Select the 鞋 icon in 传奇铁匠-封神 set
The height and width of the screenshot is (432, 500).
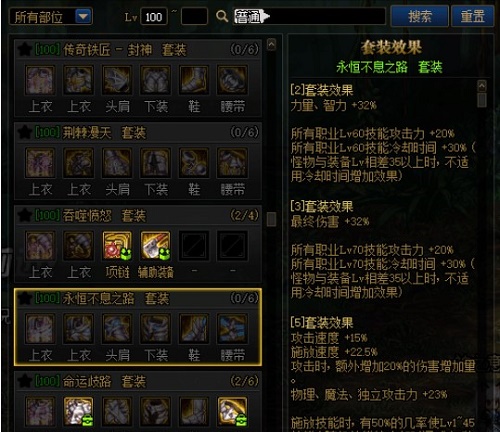(x=194, y=80)
